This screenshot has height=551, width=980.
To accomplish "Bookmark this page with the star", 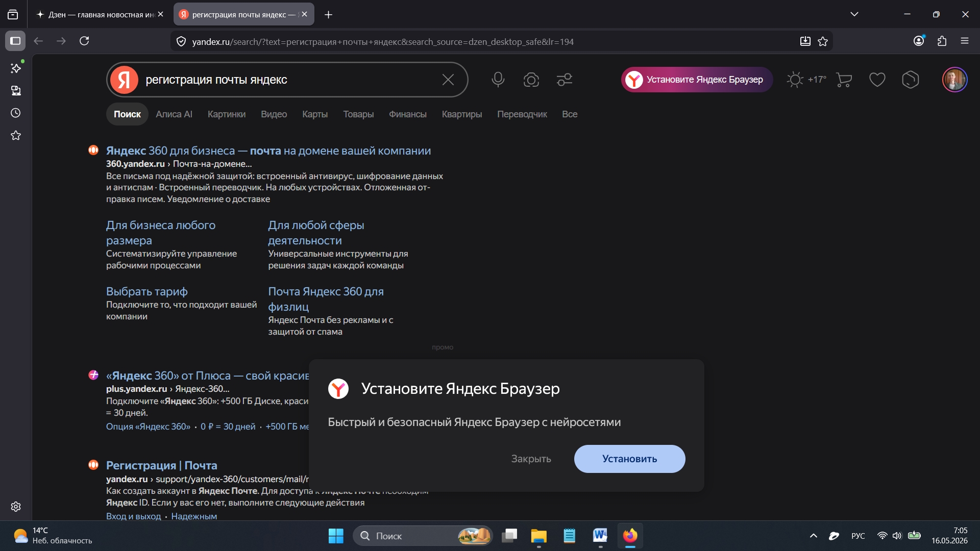I will tap(823, 41).
